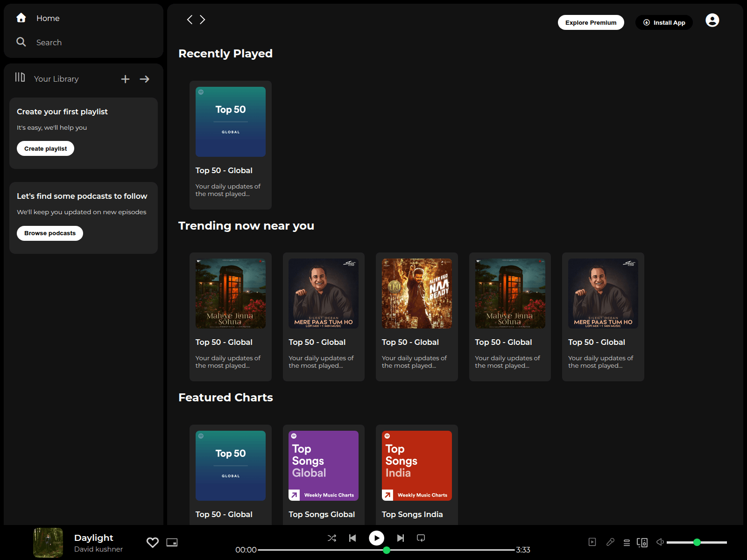Mute volume with speaker icon

[x=660, y=542]
